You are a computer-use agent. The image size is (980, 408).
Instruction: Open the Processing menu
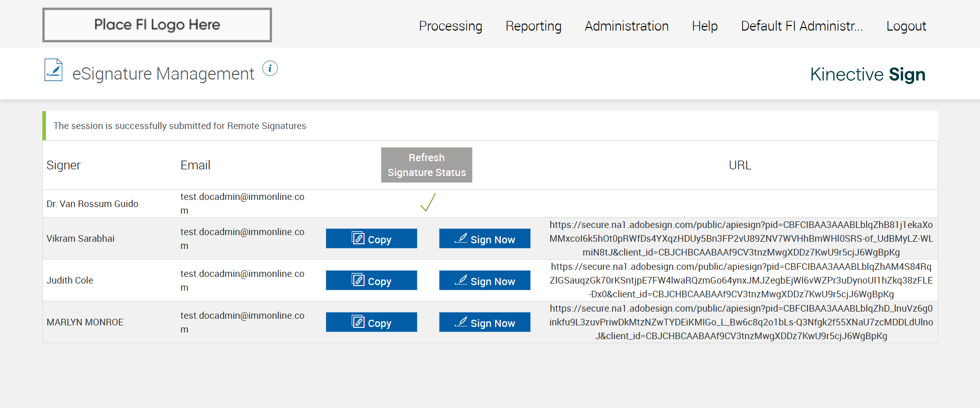pos(450,26)
